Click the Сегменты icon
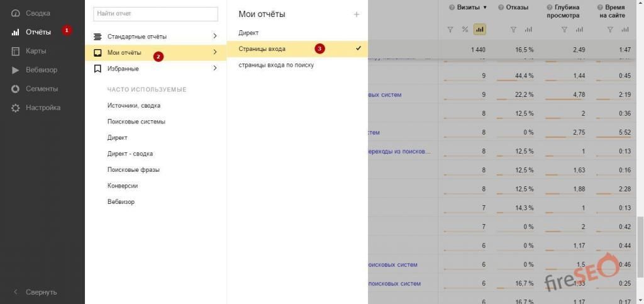 pos(16,89)
